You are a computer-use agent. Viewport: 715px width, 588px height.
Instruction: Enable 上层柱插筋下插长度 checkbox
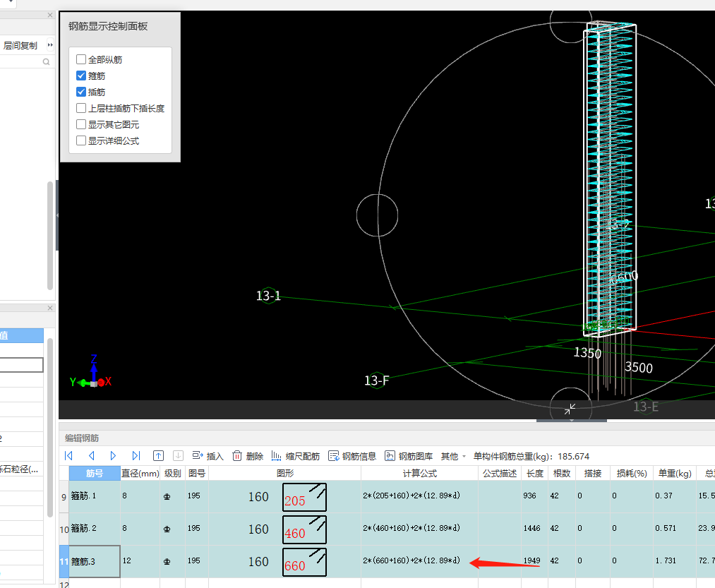tap(81, 108)
